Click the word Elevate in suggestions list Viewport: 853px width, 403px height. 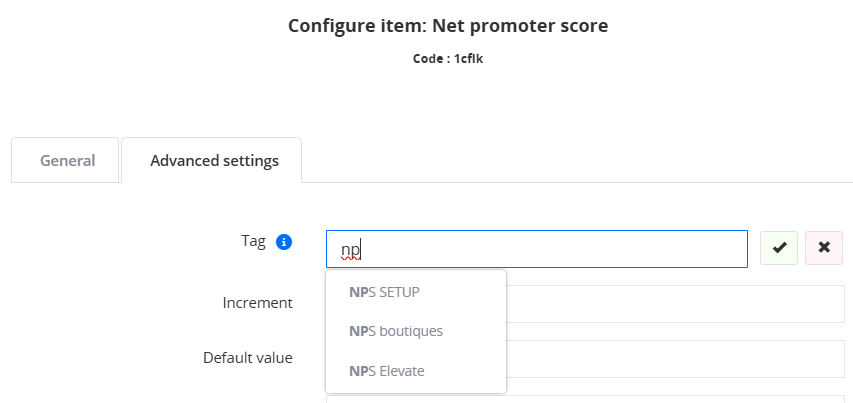(x=401, y=371)
